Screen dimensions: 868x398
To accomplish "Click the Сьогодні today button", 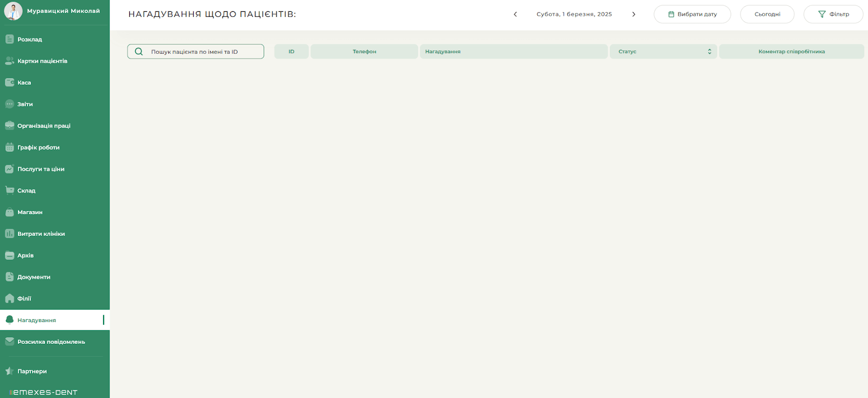I will pyautogui.click(x=767, y=14).
